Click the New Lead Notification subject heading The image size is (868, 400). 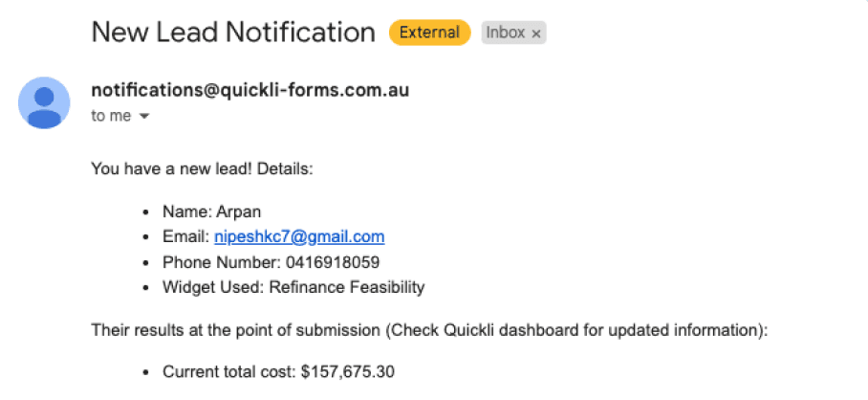[x=233, y=33]
